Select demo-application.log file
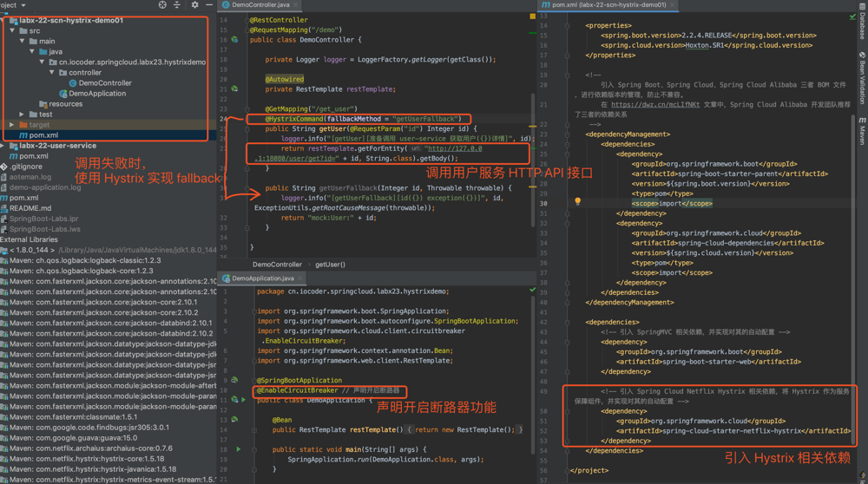 click(45, 187)
